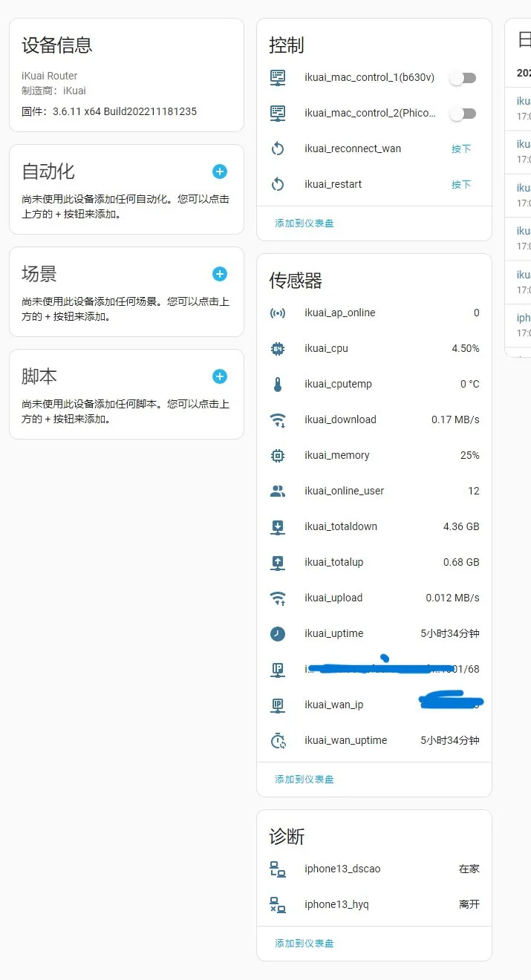Select the ikuai_download value 0.17 MB/s
The width and height of the screenshot is (531, 980).
(455, 419)
